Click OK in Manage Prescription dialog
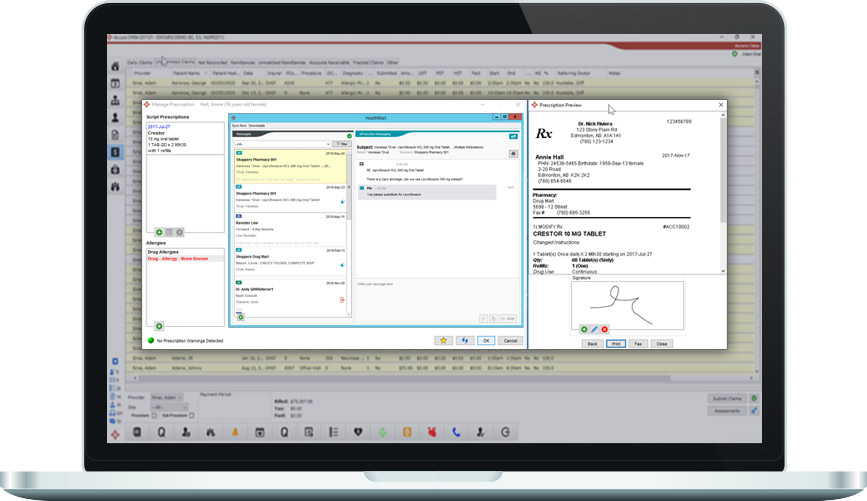This screenshot has height=501, width=867. 486,341
